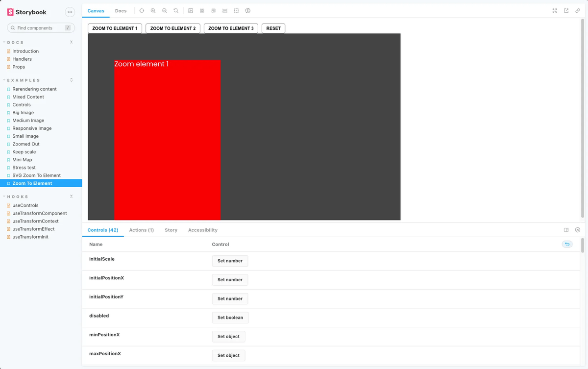The width and height of the screenshot is (588, 369).
Task: Select Stress test example
Action: (x=24, y=168)
